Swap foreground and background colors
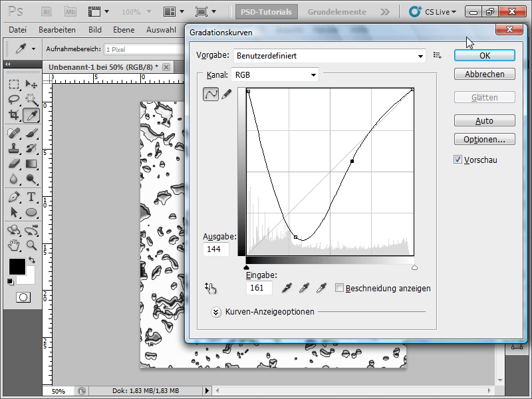Screen dimensions: 532x399 [x=31, y=260]
